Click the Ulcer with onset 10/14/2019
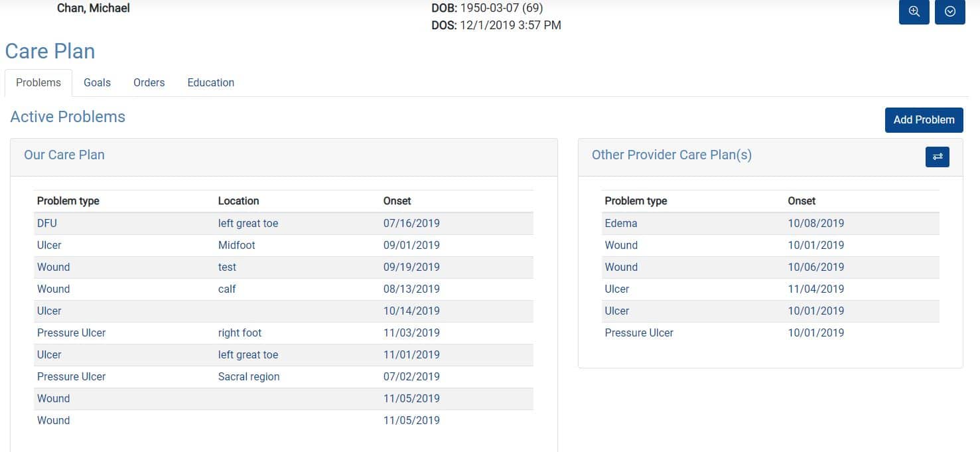 [283, 311]
